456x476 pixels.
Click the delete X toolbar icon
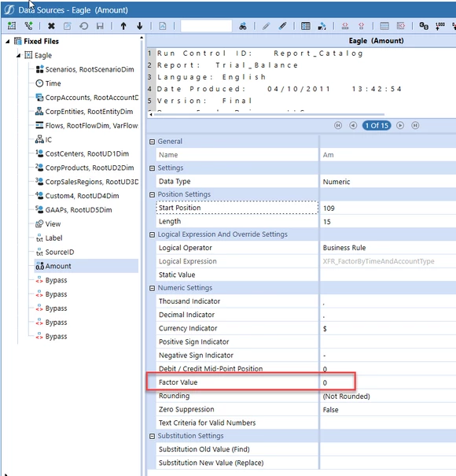tap(51, 26)
